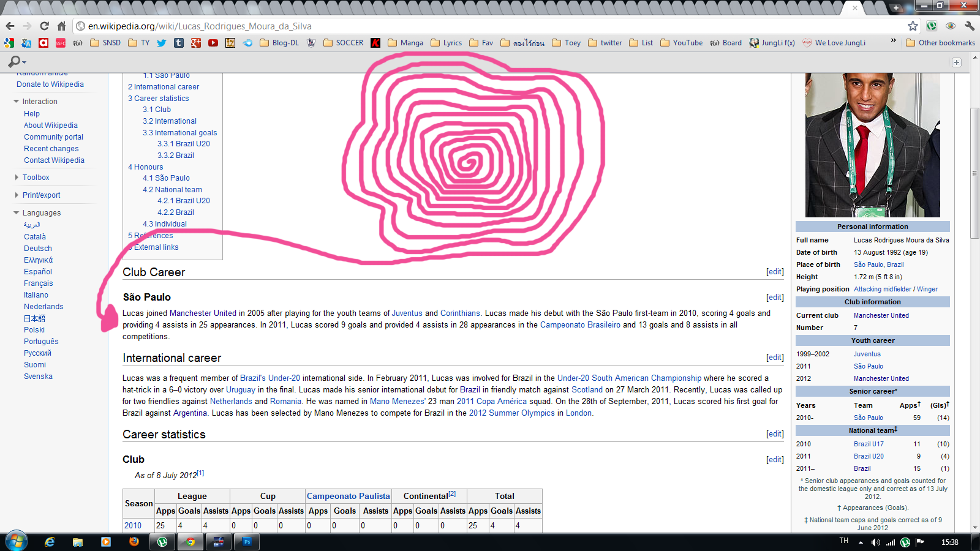The width and height of the screenshot is (980, 551).
Task: Close the current browser tab
Action: coord(854,8)
